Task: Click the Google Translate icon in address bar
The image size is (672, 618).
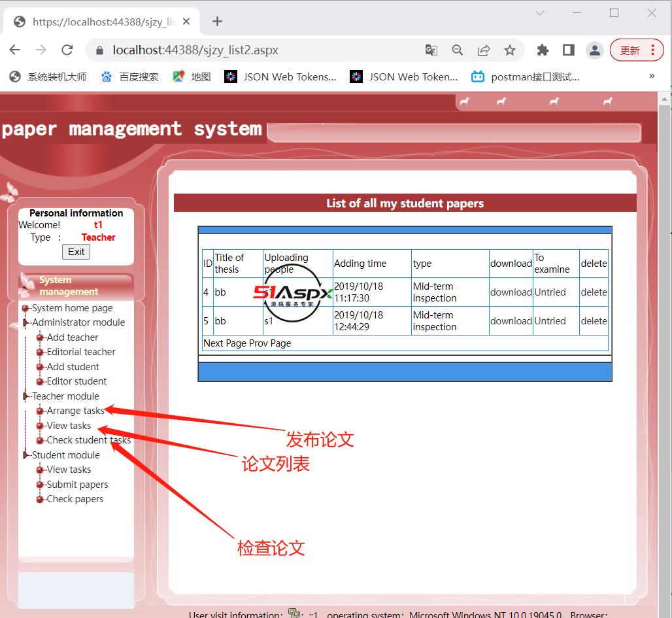Action: point(431,50)
